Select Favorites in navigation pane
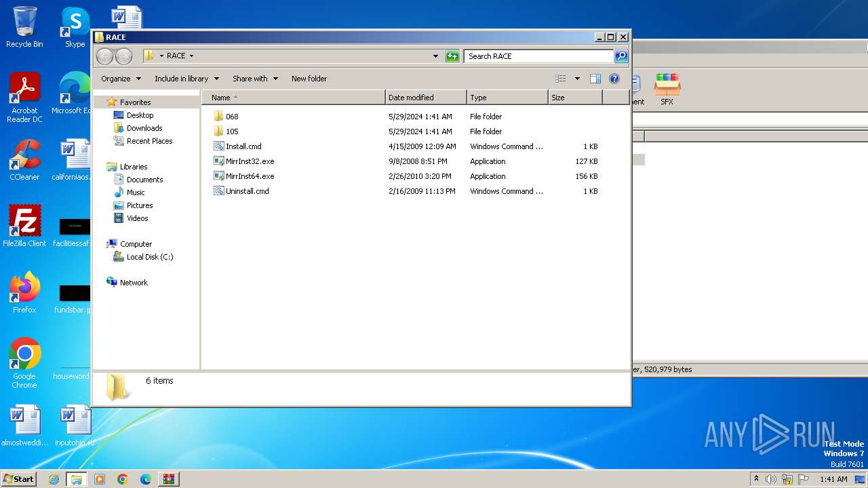 135,102
